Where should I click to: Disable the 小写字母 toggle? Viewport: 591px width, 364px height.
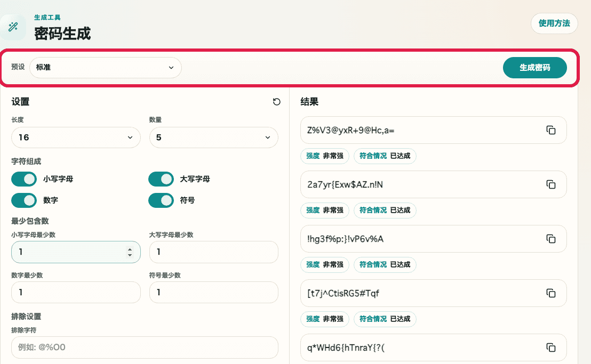[x=23, y=179]
